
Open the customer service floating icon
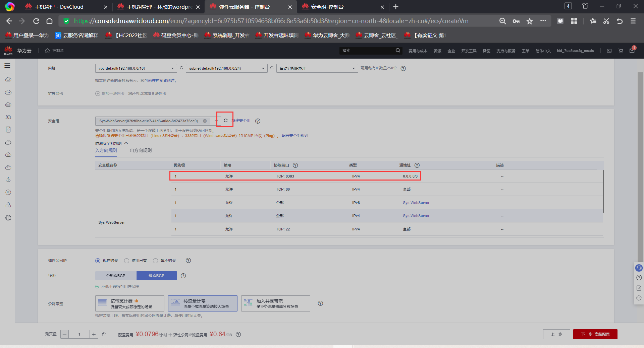pos(639,268)
